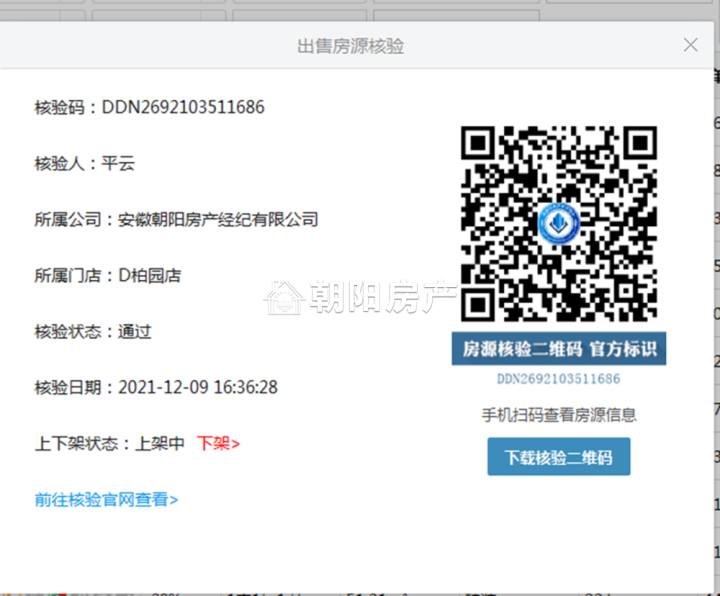Click listing status 上架中 text
The image size is (720, 596).
pos(160,444)
